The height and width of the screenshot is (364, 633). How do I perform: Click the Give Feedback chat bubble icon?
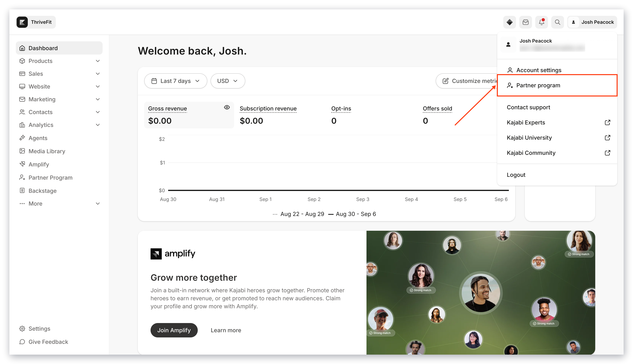pos(22,341)
